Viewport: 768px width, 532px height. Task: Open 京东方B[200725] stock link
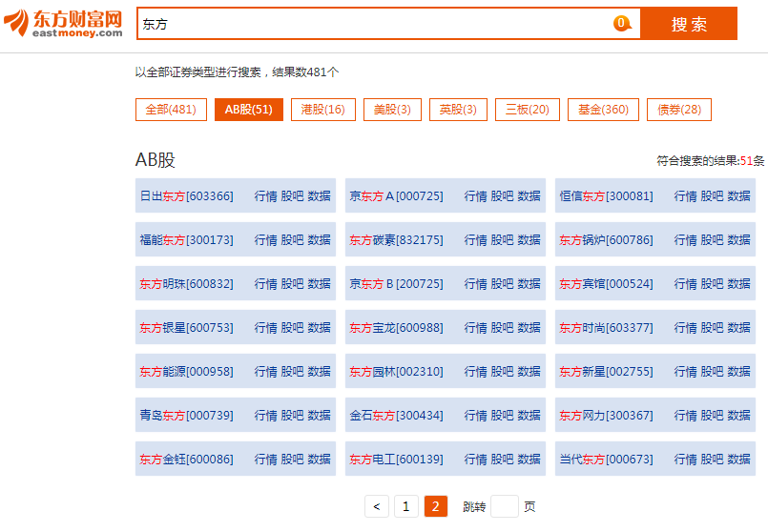(x=396, y=283)
